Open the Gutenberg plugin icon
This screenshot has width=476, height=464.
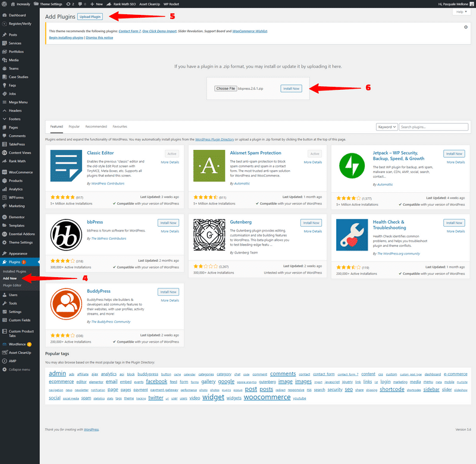pos(209,235)
